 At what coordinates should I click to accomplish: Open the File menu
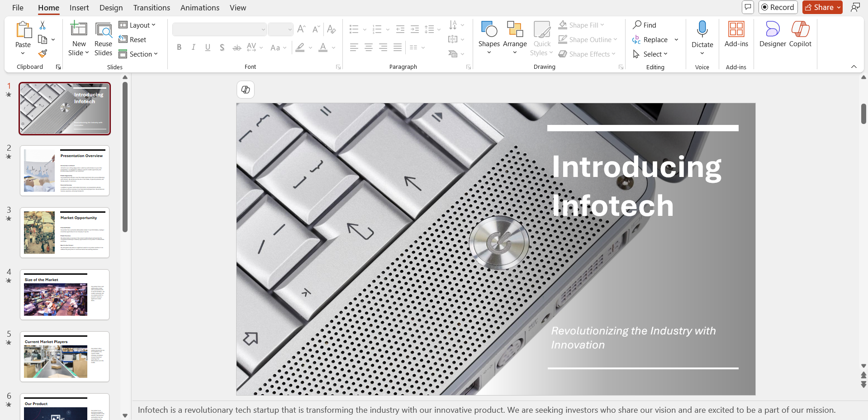(18, 8)
